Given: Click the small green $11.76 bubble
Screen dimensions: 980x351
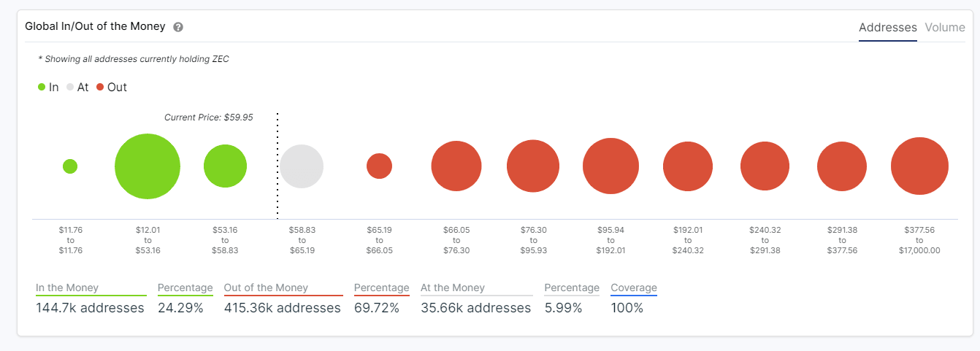Looking at the screenshot, I should click(x=70, y=166).
